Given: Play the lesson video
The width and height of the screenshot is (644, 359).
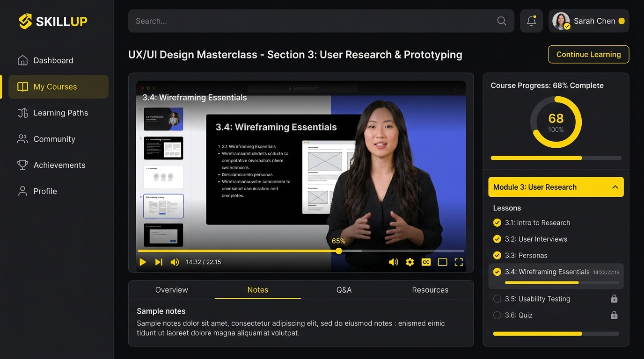Looking at the screenshot, I should 143,262.
